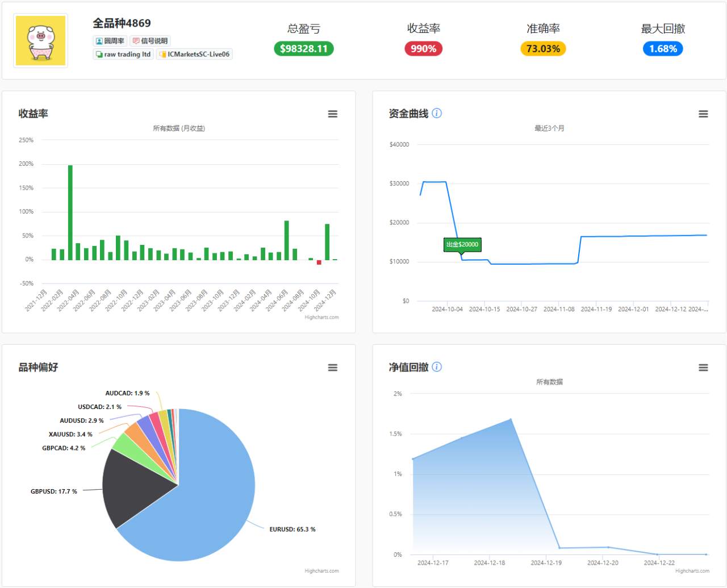Click the USDCAD: 2.1 % label
The height and width of the screenshot is (588, 727).
click(99, 407)
